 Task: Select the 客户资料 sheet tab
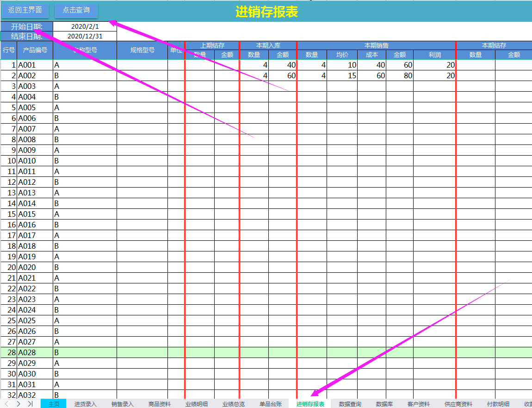click(419, 404)
